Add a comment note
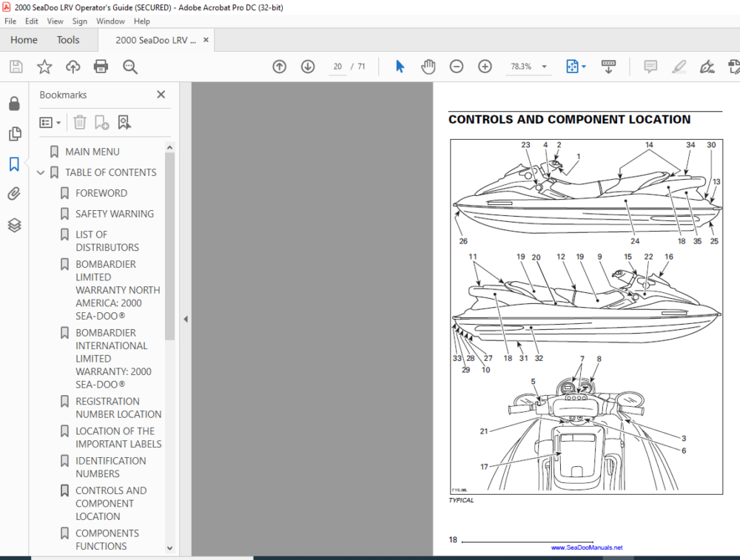Viewport: 740px width, 560px height. [x=650, y=67]
